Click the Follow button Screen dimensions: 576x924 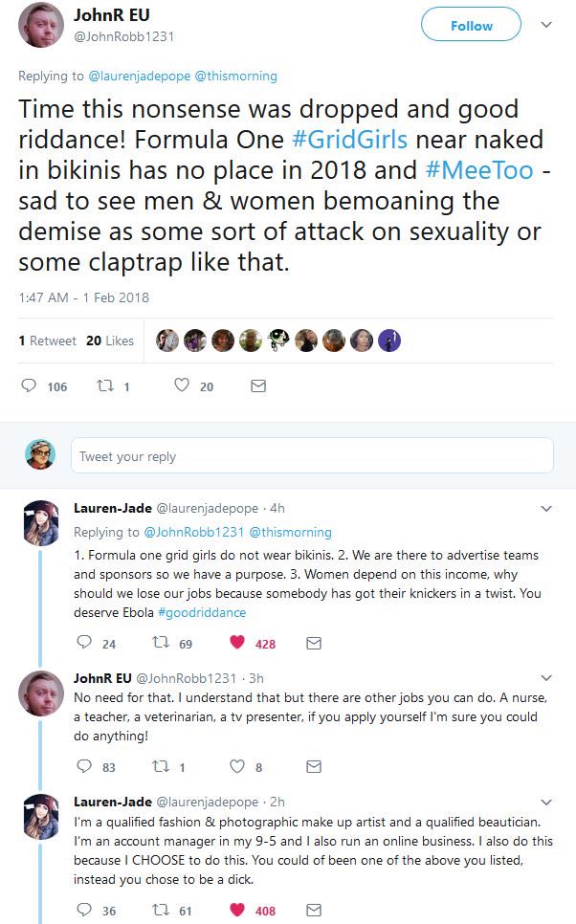(x=471, y=26)
